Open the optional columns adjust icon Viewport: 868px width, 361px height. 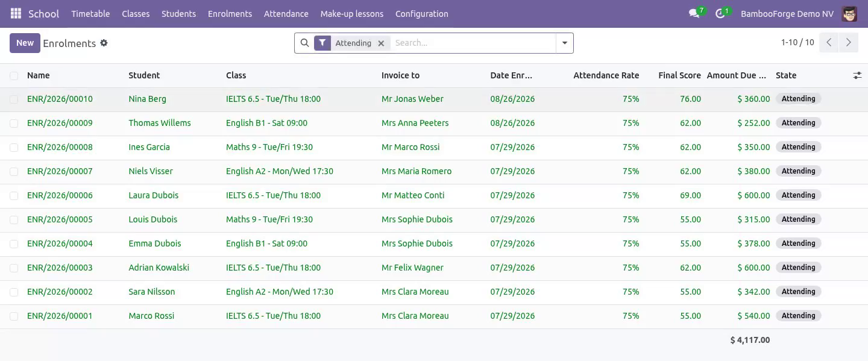coord(857,75)
